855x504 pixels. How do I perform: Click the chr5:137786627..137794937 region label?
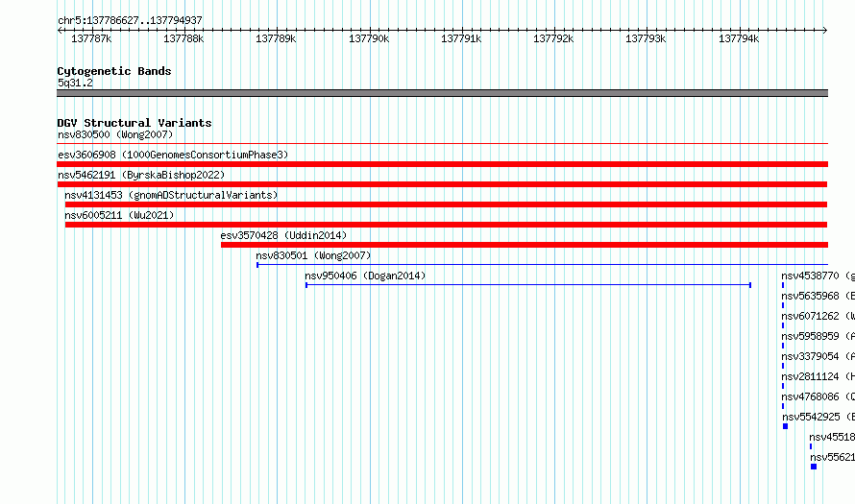coord(130,20)
